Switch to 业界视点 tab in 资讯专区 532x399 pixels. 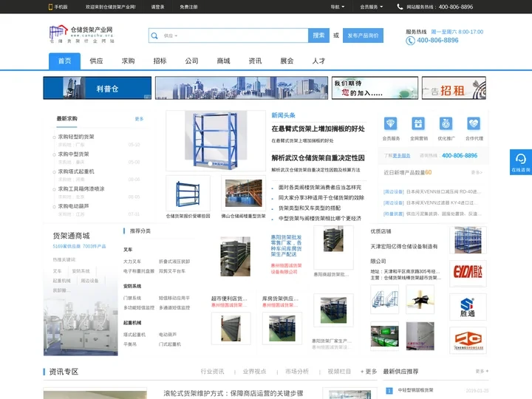[x=254, y=372]
